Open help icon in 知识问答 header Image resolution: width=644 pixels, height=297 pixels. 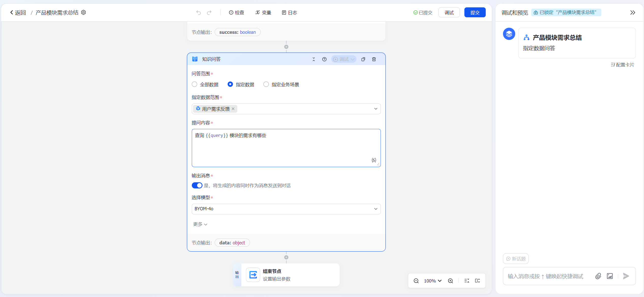324,59
